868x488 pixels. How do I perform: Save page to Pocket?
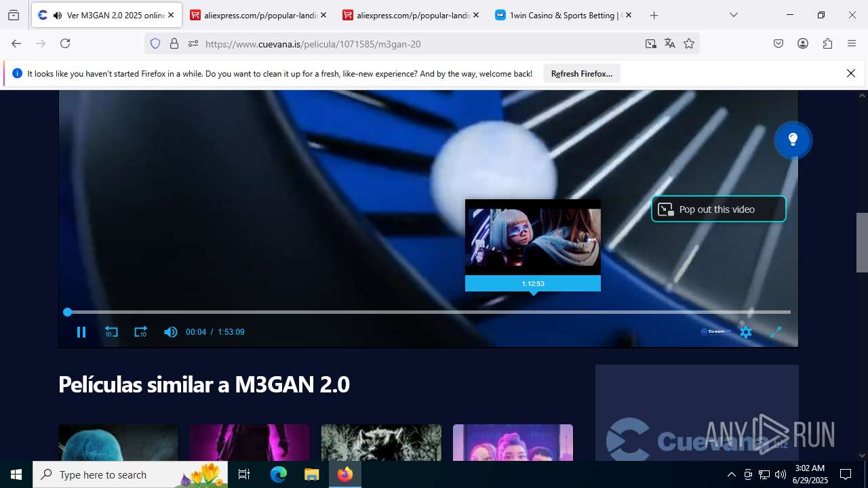point(778,43)
